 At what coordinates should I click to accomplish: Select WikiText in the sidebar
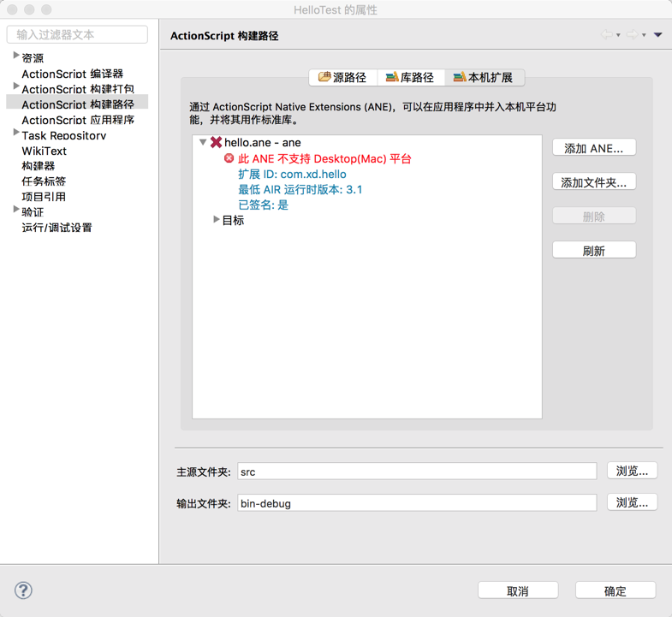pyautogui.click(x=45, y=151)
